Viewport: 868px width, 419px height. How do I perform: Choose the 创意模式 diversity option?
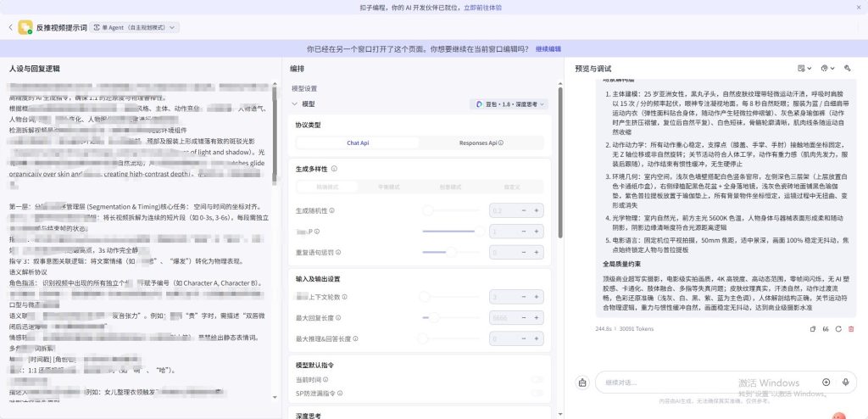[x=450, y=187]
